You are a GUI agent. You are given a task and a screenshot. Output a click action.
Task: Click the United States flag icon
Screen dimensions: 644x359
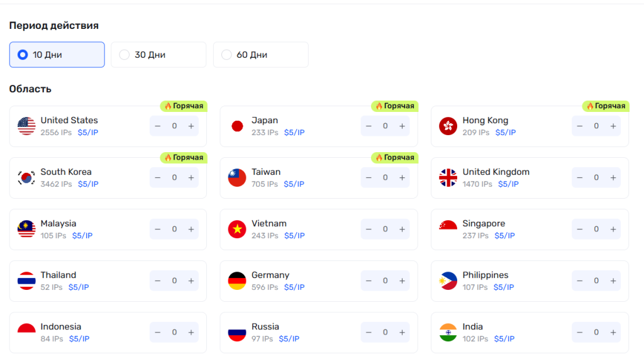point(26,126)
